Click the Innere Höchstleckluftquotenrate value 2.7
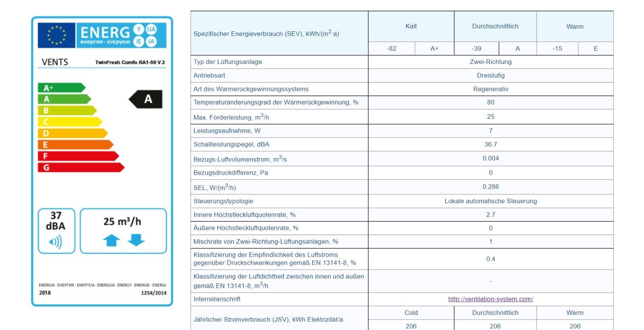Screen dimensions: 644x330 pyautogui.click(x=491, y=214)
